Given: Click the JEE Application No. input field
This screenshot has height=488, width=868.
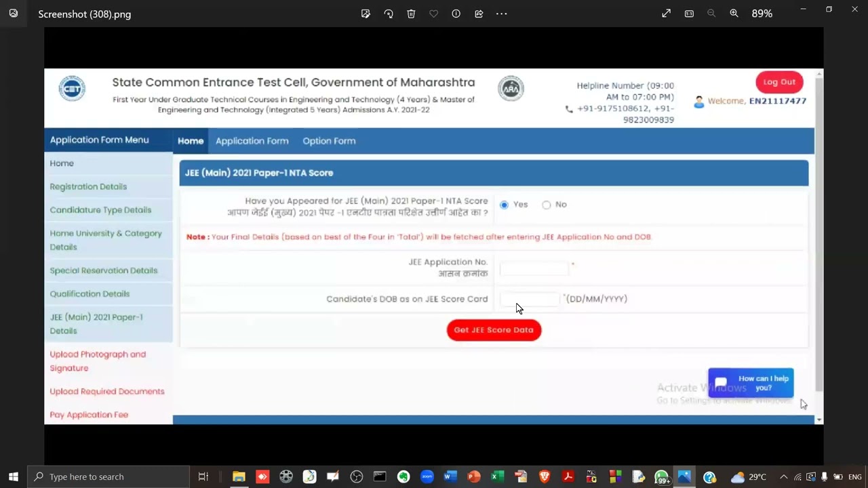Looking at the screenshot, I should (534, 268).
